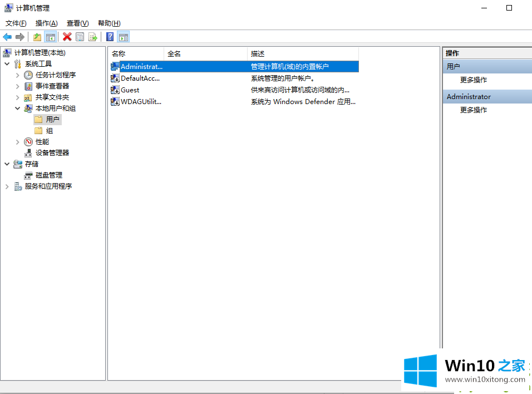Click the Administrator header in actions pane
This screenshot has width=532, height=394.
click(487, 97)
